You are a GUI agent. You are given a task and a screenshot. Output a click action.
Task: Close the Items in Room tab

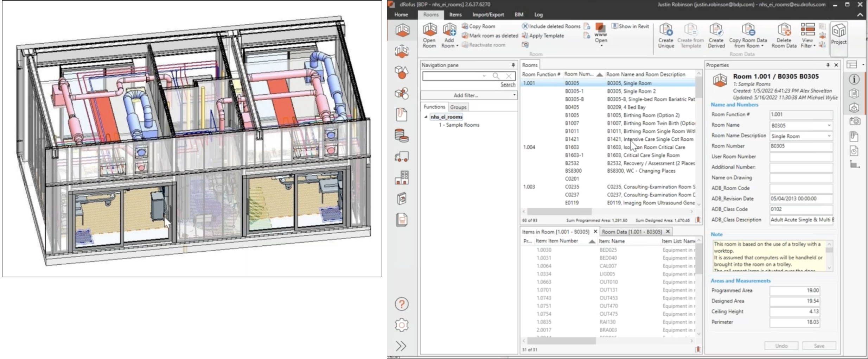(x=595, y=232)
